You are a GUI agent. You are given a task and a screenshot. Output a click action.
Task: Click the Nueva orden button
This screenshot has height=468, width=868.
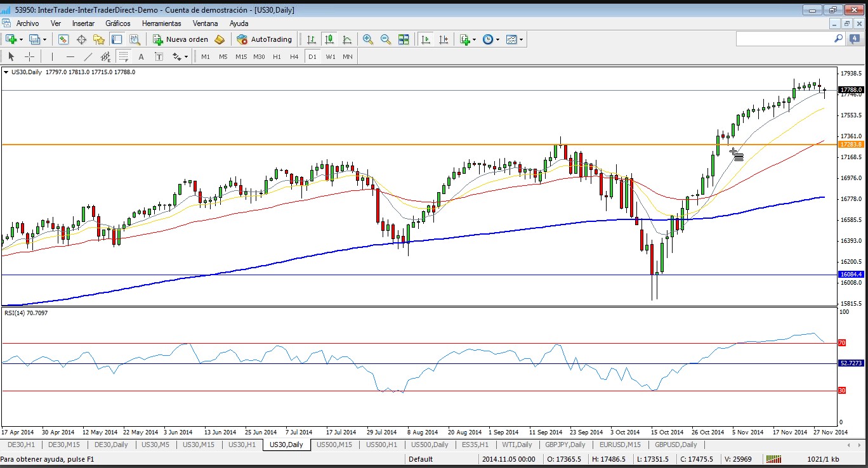click(x=181, y=39)
